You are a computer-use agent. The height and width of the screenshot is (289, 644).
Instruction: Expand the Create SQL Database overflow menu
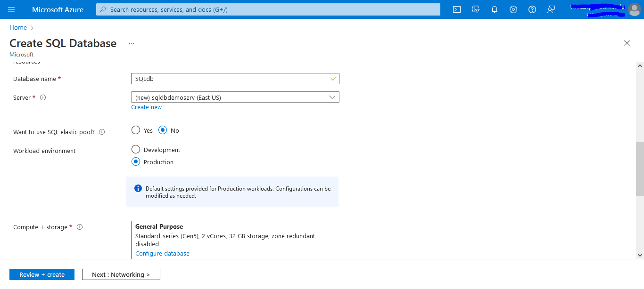tap(131, 43)
